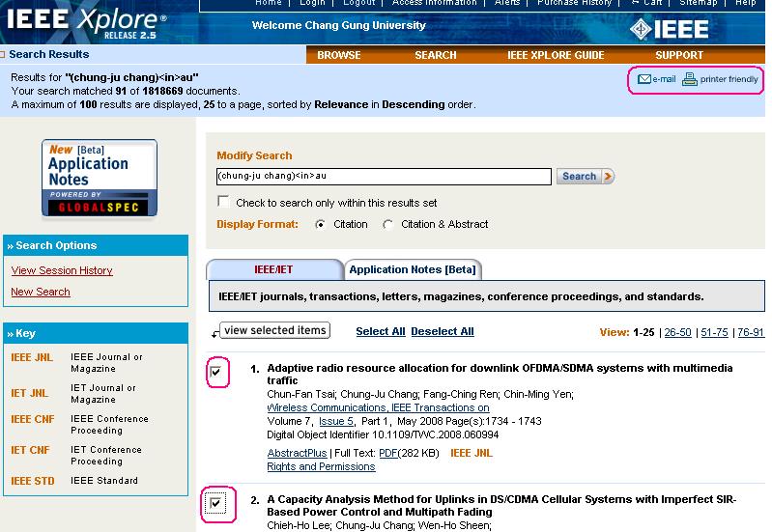Click the Search Options panel header
The height and width of the screenshot is (532, 772).
(x=96, y=245)
